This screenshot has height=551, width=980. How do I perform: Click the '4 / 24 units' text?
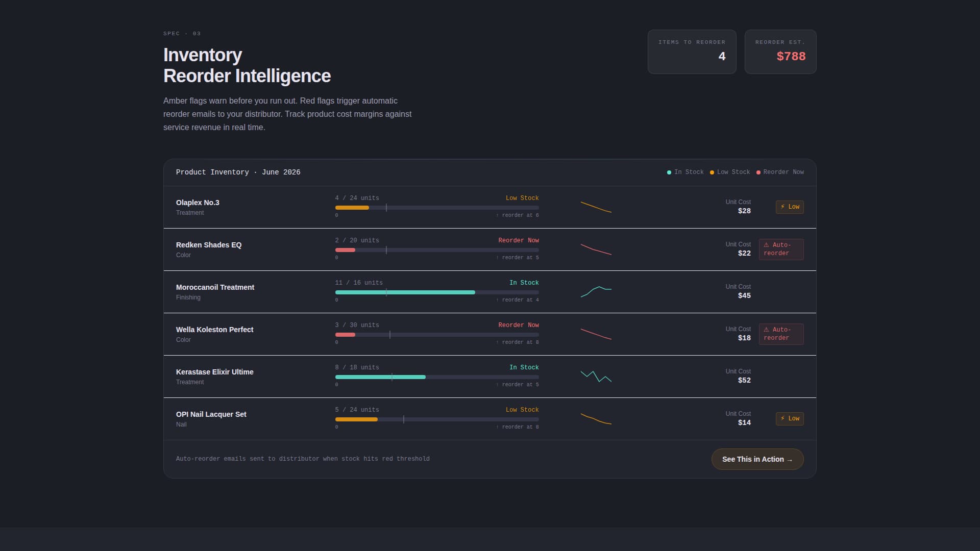tap(357, 198)
